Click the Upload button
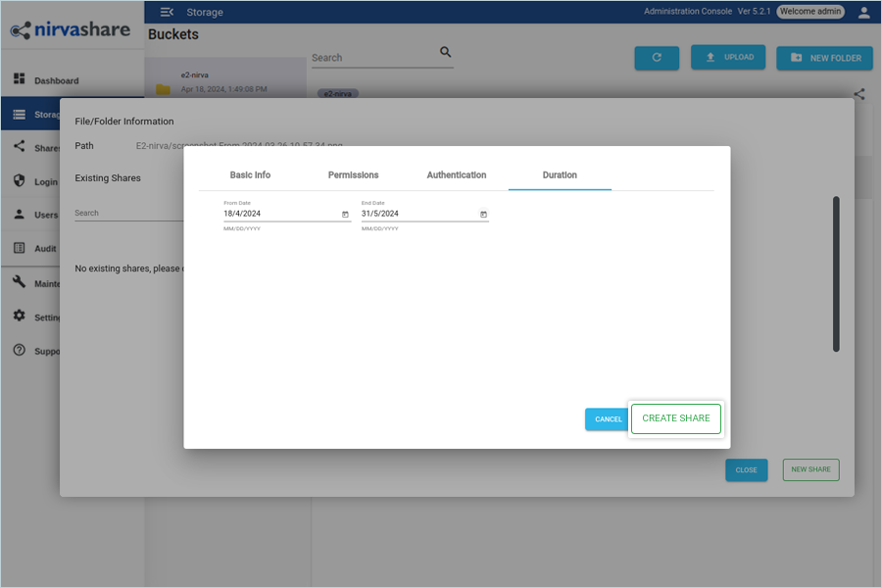 tap(728, 58)
